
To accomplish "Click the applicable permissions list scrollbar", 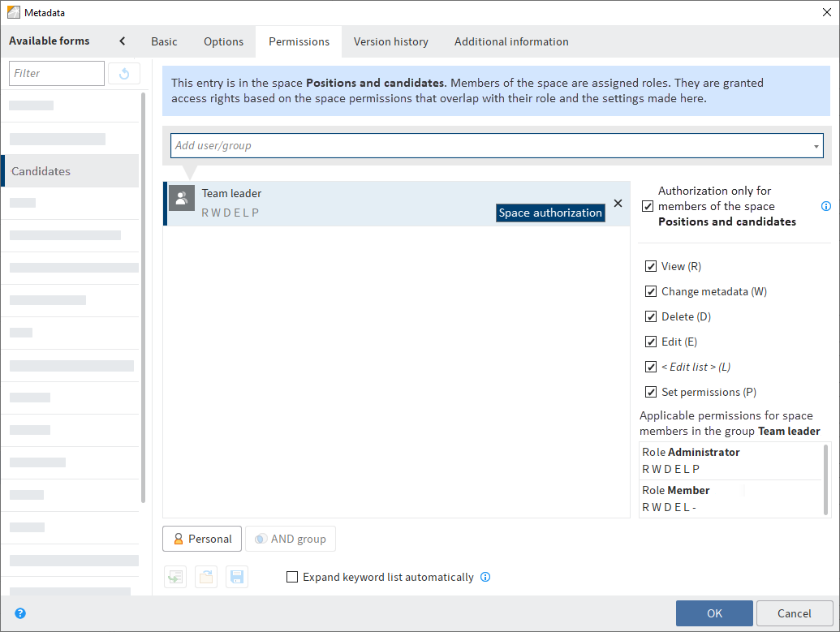I will point(825,479).
